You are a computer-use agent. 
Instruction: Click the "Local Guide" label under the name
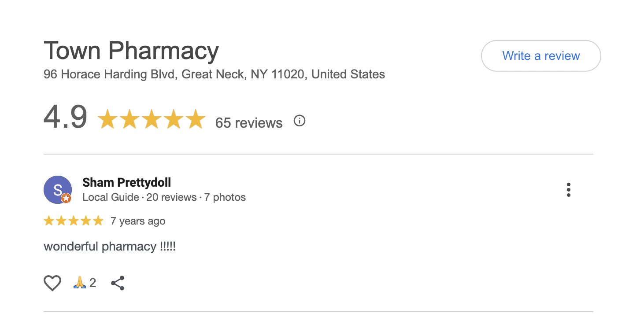pos(111,197)
